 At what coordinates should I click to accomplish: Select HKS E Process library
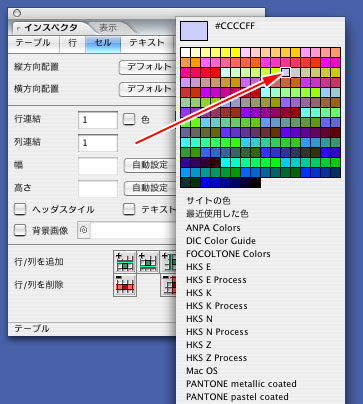coord(216,280)
